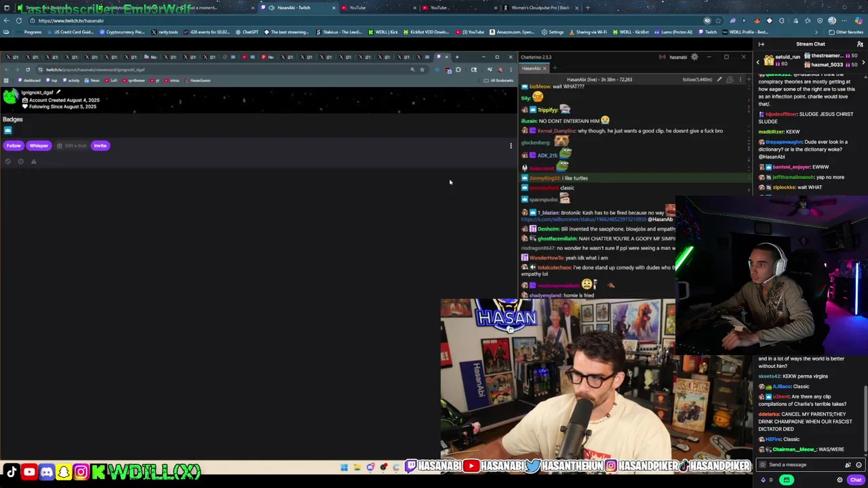Click the Whisper button on the viewer card
The image size is (868, 488).
click(39, 146)
